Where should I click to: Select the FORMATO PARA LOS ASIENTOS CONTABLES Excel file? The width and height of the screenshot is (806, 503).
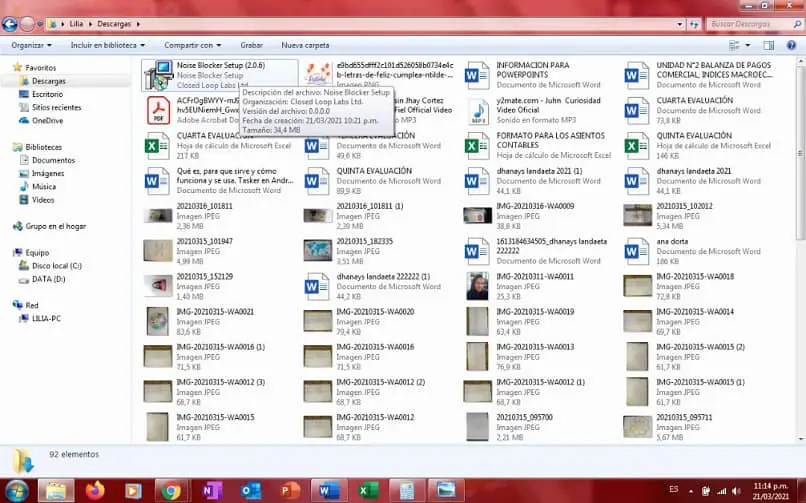click(x=478, y=147)
